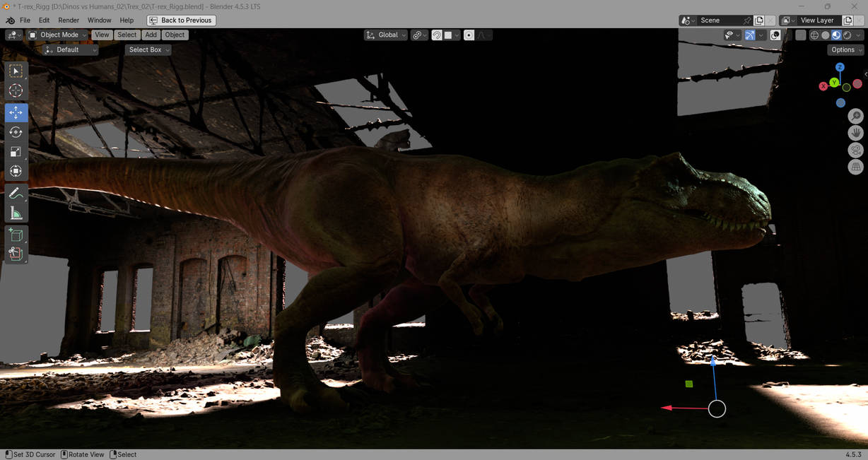Click the zoom viewport magnifier icon
868x460 pixels.
[855, 116]
